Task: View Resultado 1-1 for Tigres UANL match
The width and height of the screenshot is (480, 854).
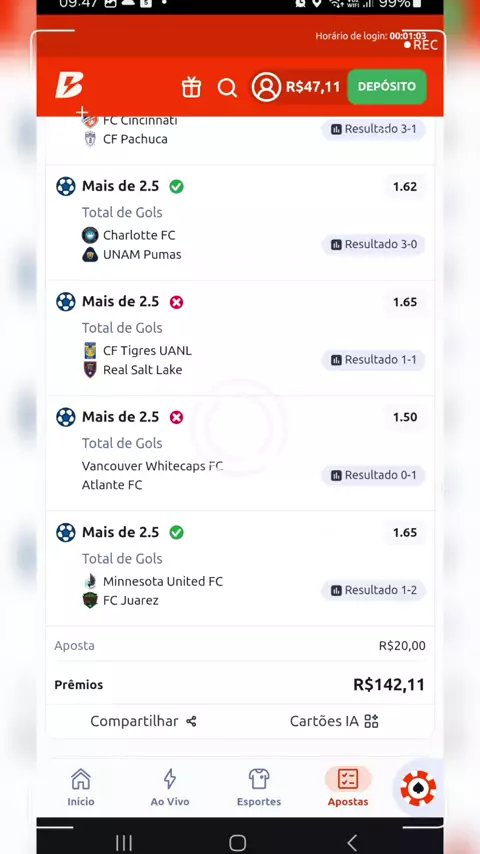Action: (x=373, y=360)
